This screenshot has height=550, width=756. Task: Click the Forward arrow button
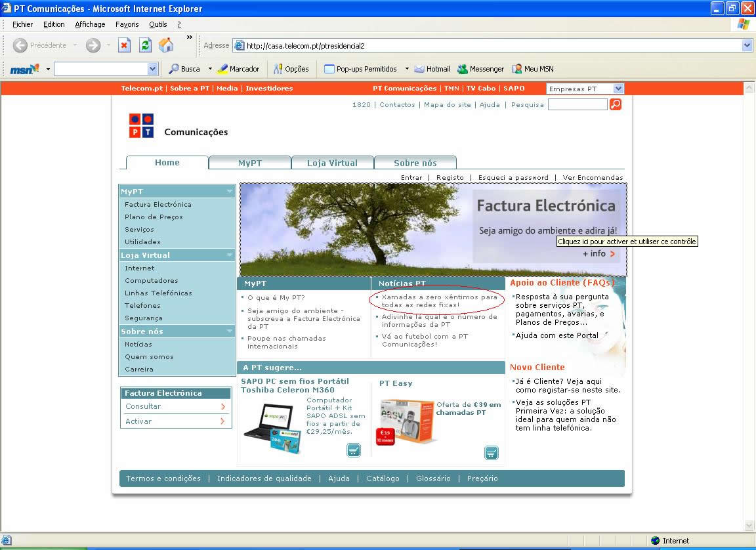click(93, 45)
